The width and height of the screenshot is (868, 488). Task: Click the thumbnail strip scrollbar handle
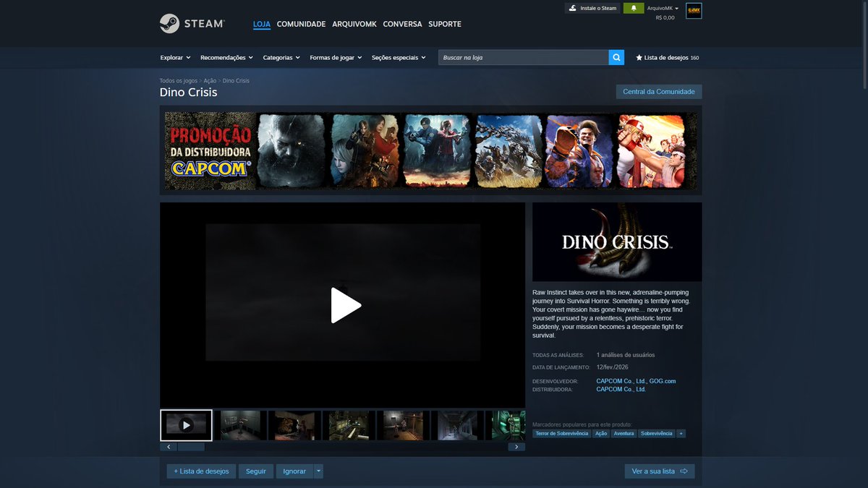pos(192,447)
